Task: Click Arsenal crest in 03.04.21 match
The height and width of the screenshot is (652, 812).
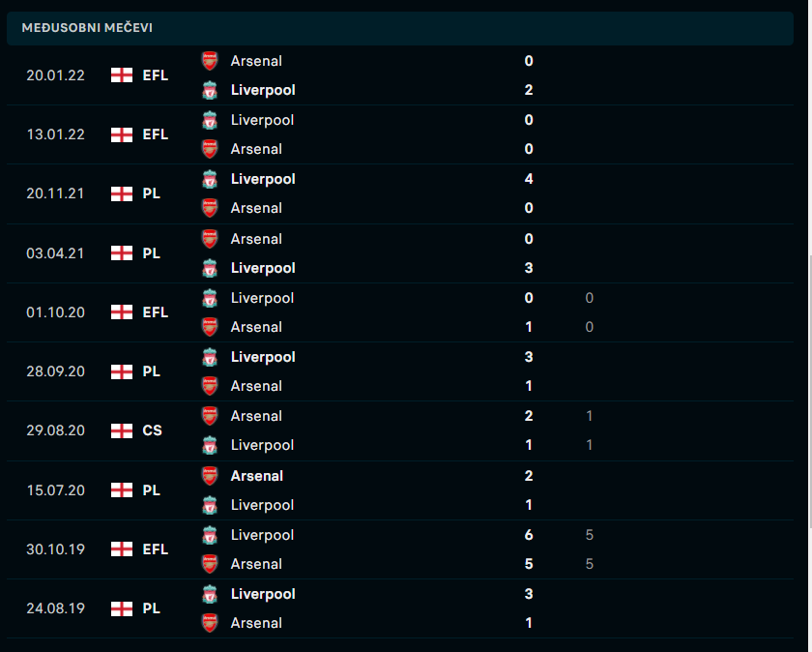Action: [x=210, y=239]
